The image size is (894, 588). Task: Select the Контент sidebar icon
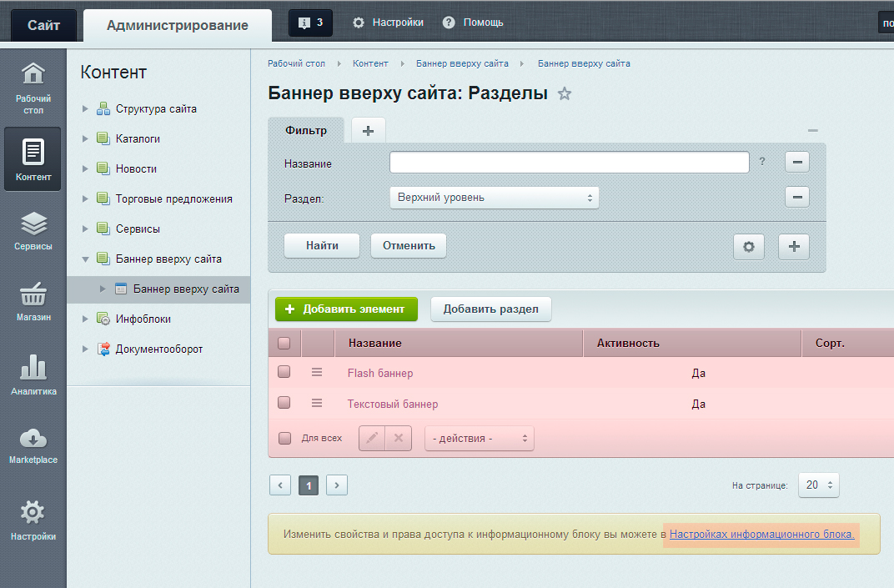tap(33, 159)
